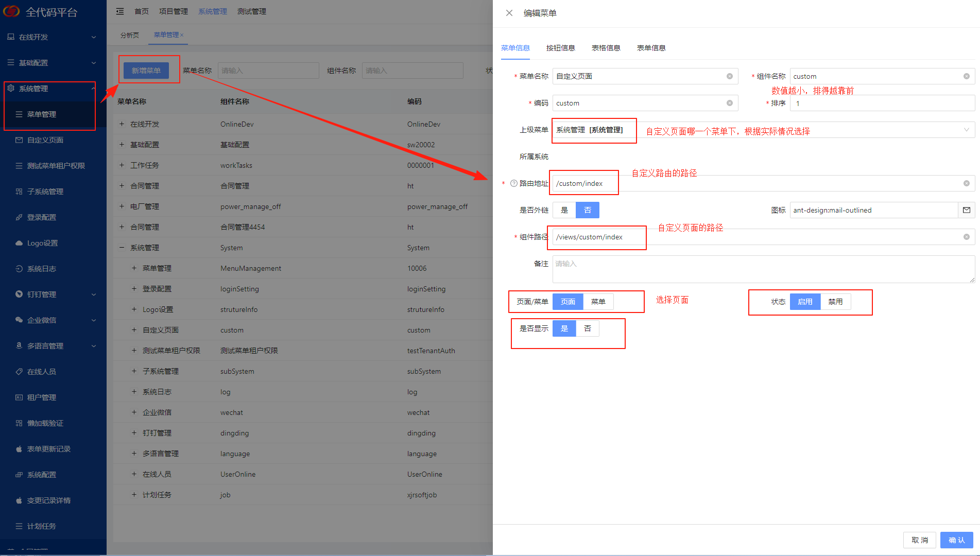Click into the 备注 text area
The image size is (980, 556).
(x=762, y=269)
